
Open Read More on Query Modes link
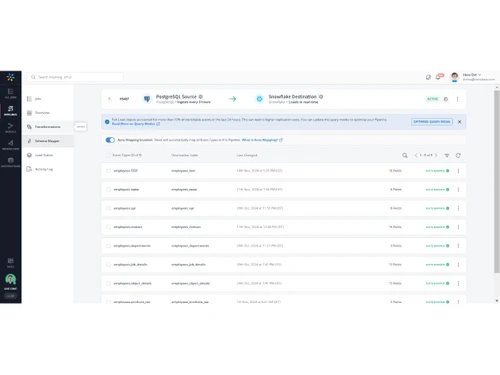[x=136, y=124]
